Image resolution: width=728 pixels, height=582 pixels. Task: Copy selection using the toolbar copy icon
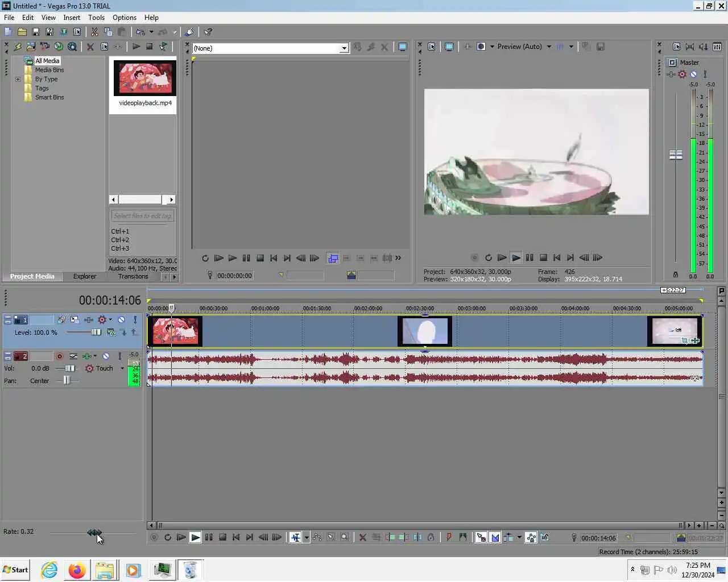[x=108, y=32]
